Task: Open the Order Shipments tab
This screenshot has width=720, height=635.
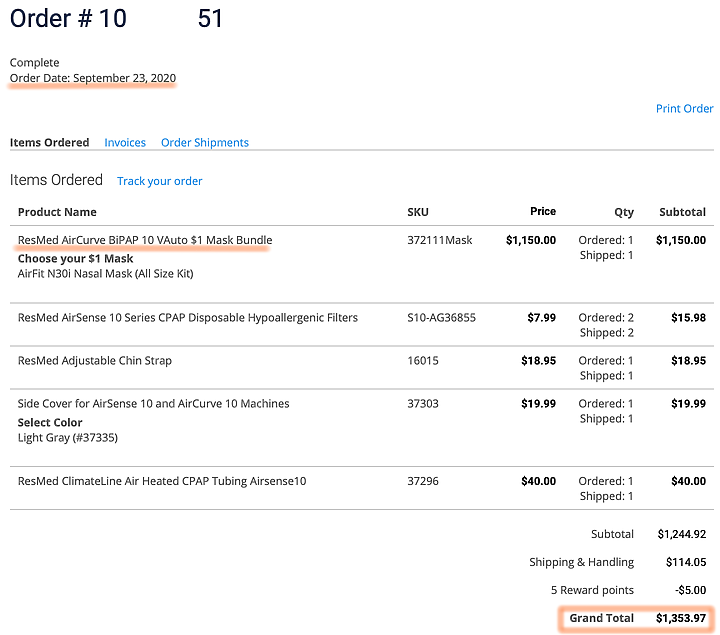Action: (205, 143)
